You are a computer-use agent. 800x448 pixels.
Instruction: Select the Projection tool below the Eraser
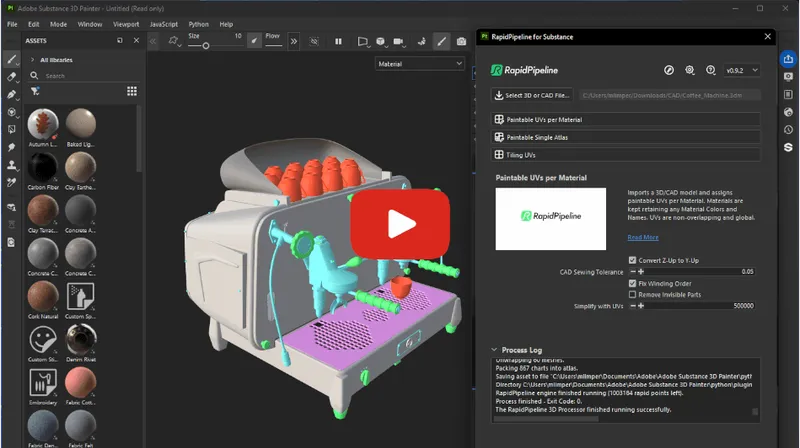tap(11, 94)
